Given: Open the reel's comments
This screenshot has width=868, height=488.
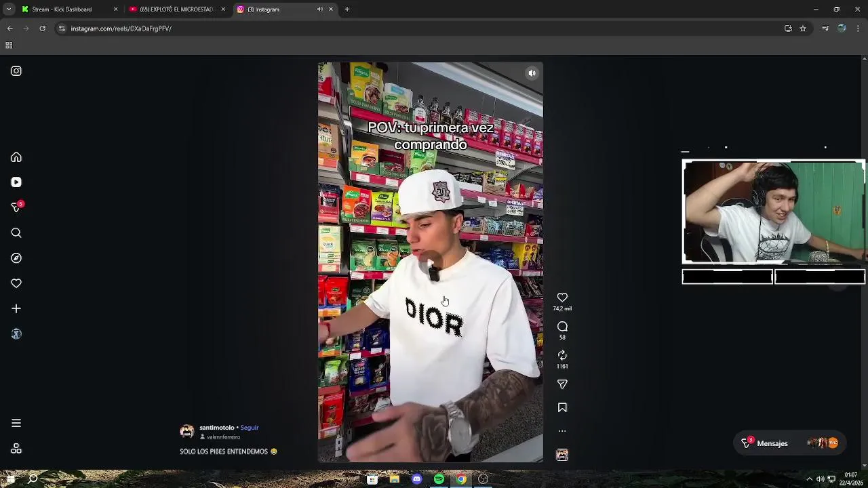Looking at the screenshot, I should [562, 327].
